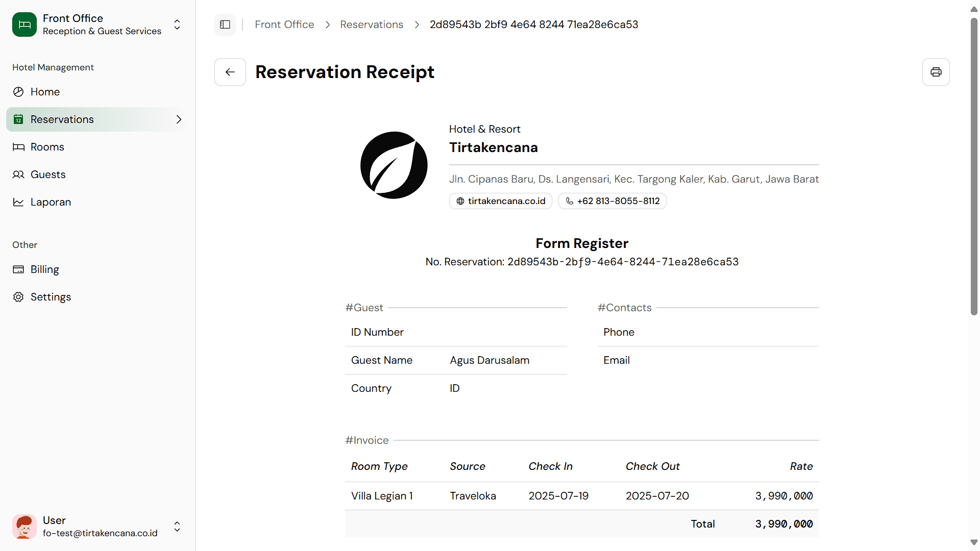980x551 pixels.
Task: Click the Tirtakencana leaf logo
Action: pyautogui.click(x=394, y=165)
